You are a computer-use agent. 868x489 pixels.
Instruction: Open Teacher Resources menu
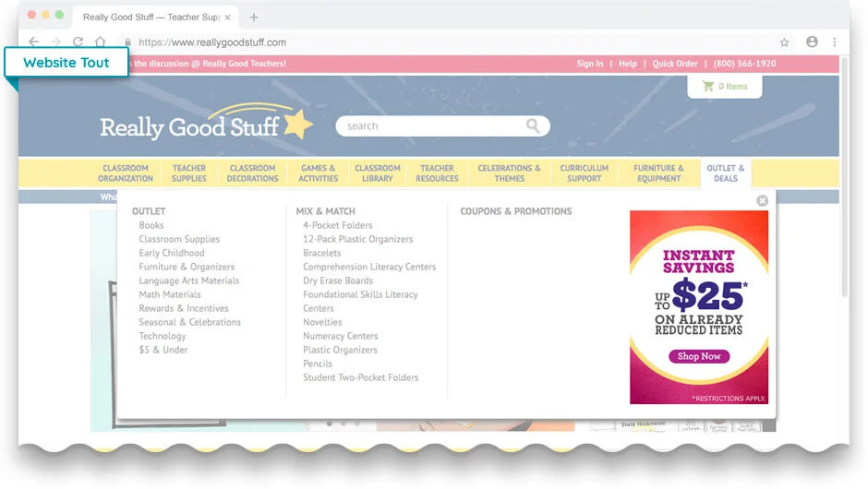pos(437,173)
